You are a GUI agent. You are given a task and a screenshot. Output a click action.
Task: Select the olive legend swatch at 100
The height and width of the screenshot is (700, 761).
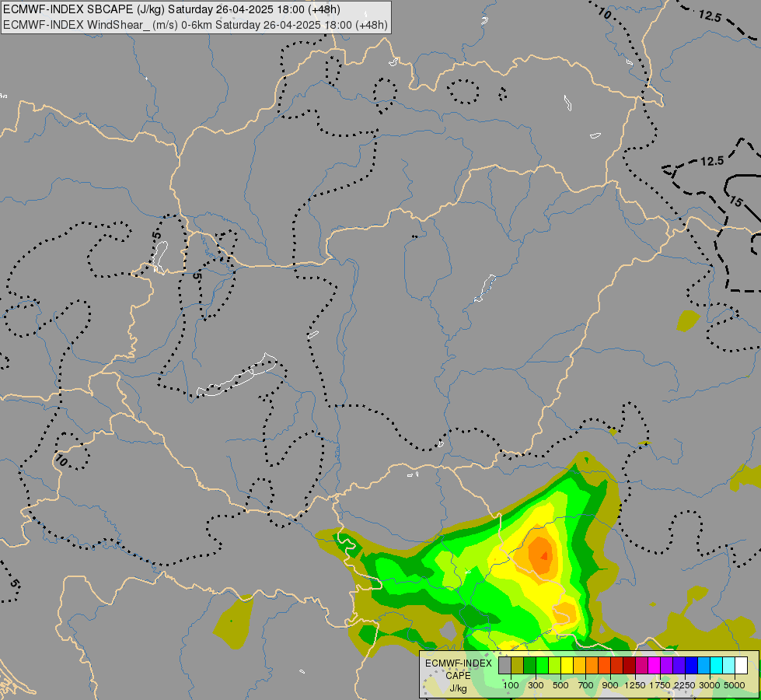coord(518,666)
